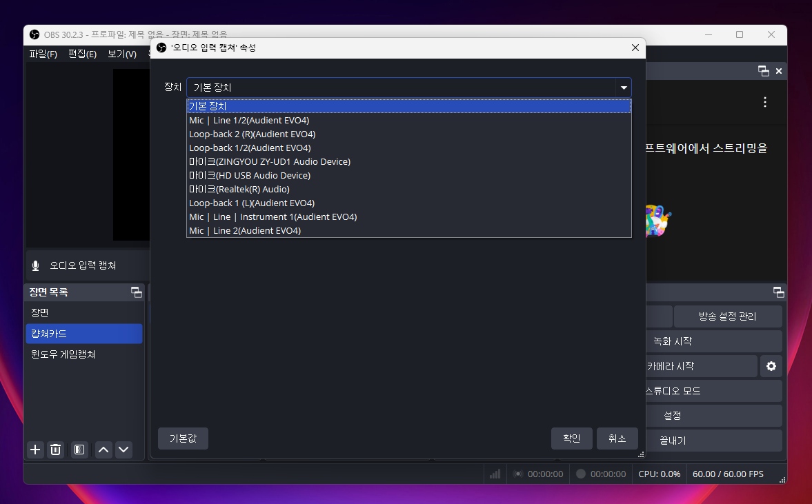The height and width of the screenshot is (504, 812).
Task: Select the 윈도우 게임캡쳐 scene
Action: 84,354
